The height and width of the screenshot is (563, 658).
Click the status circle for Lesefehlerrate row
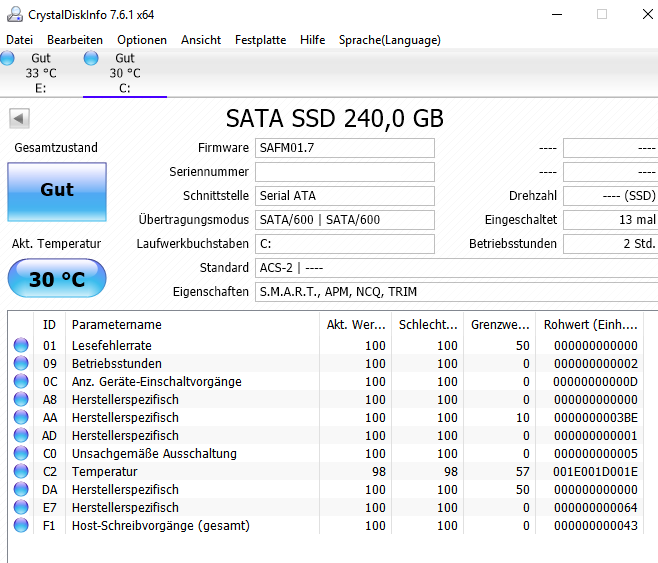click(21, 345)
